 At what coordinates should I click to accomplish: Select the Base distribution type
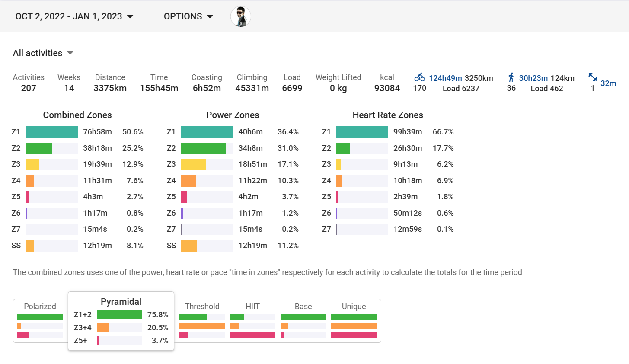(303, 320)
